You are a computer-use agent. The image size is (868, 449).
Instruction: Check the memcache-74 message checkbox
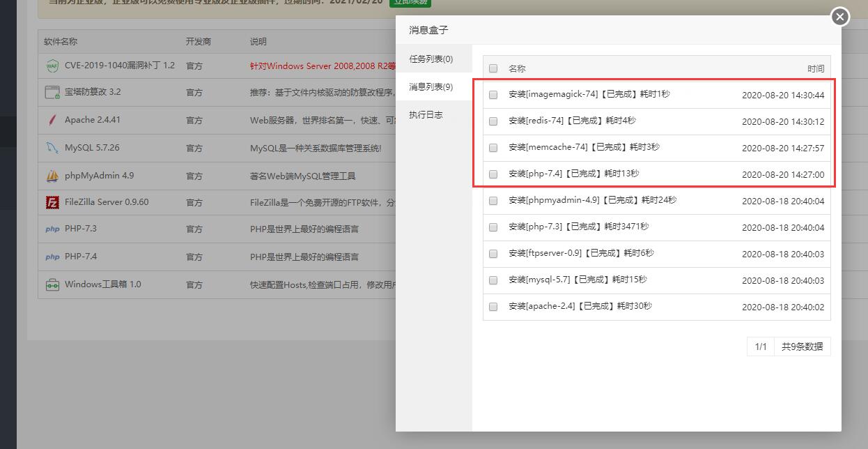[493, 148]
